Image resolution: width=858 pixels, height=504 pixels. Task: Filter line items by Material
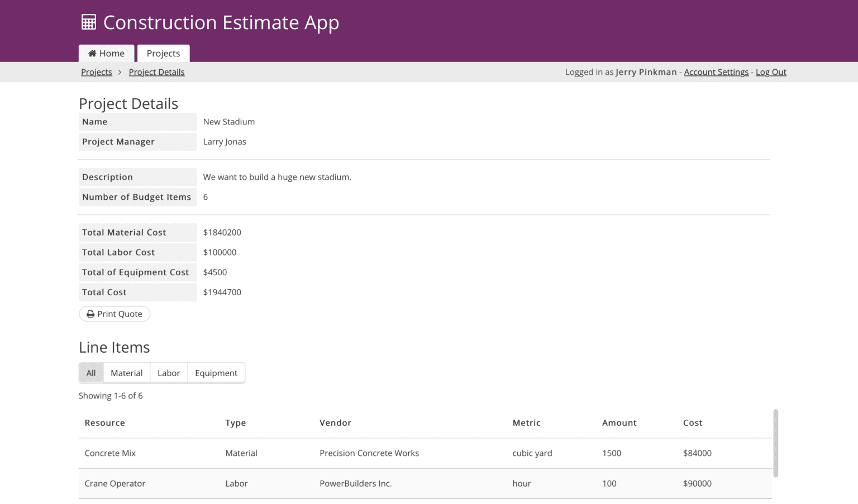(x=126, y=373)
